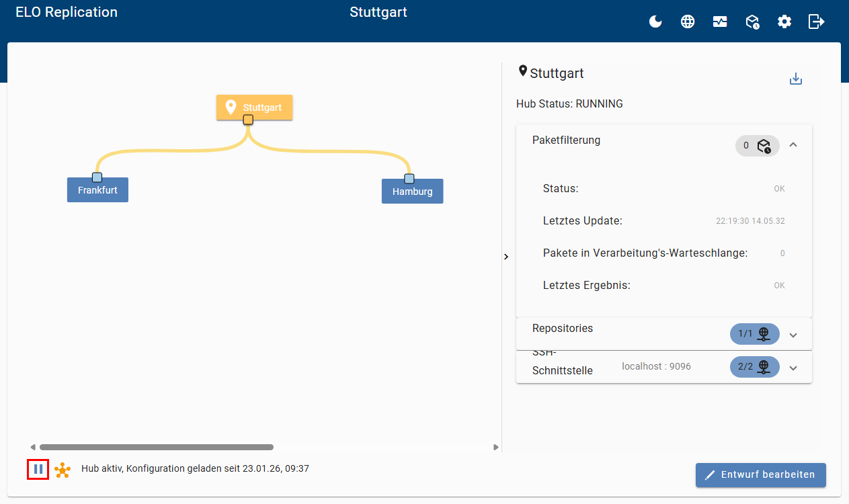849x504 pixels.
Task: Toggle dark mode moon icon
Action: pyautogui.click(x=655, y=22)
